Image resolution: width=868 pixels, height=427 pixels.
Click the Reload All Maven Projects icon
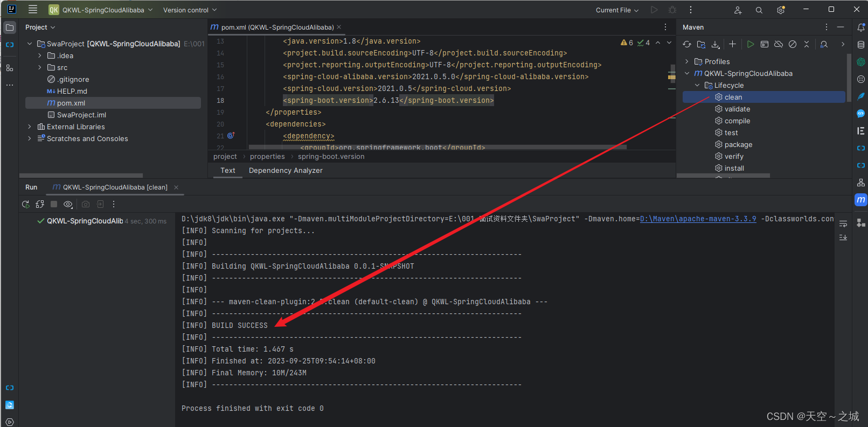pos(687,44)
